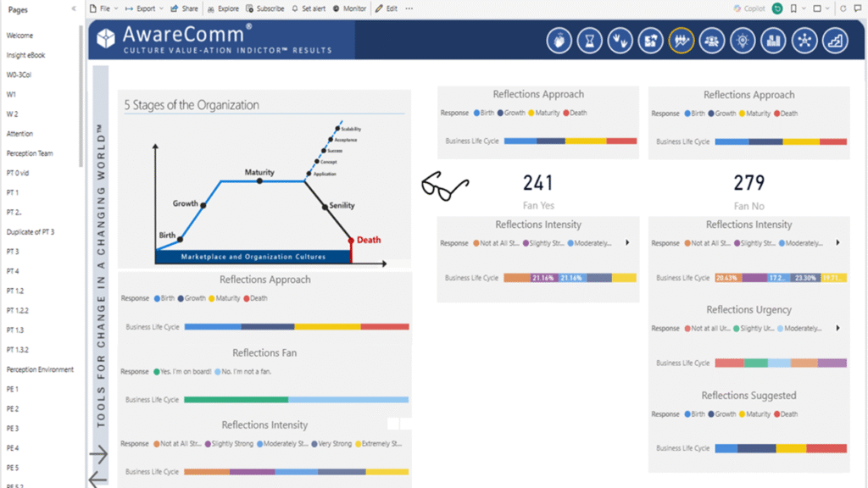Open Monitor from the toolbar
The height and width of the screenshot is (488, 868).
pyautogui.click(x=349, y=8)
